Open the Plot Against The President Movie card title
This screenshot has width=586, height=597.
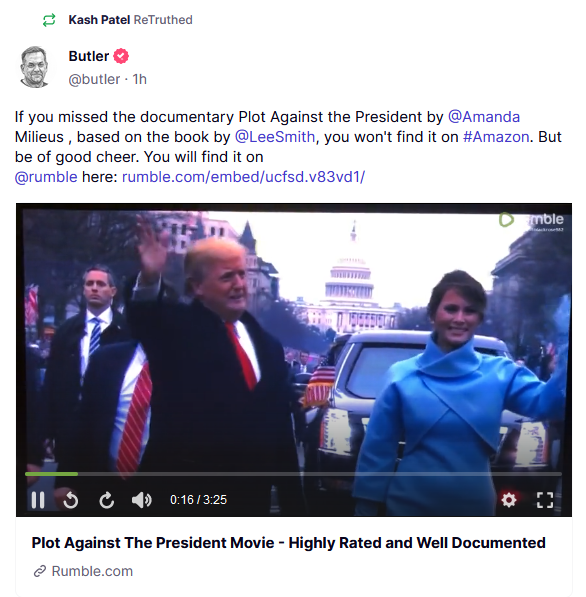click(x=288, y=543)
